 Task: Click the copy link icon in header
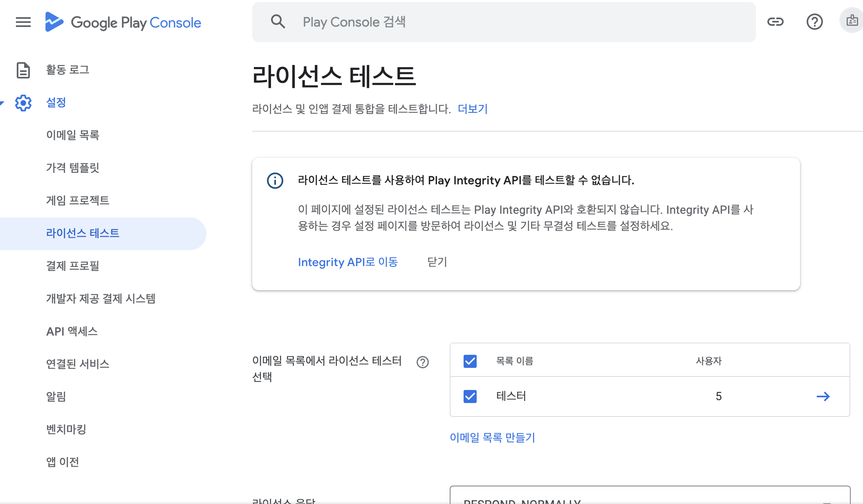775,22
